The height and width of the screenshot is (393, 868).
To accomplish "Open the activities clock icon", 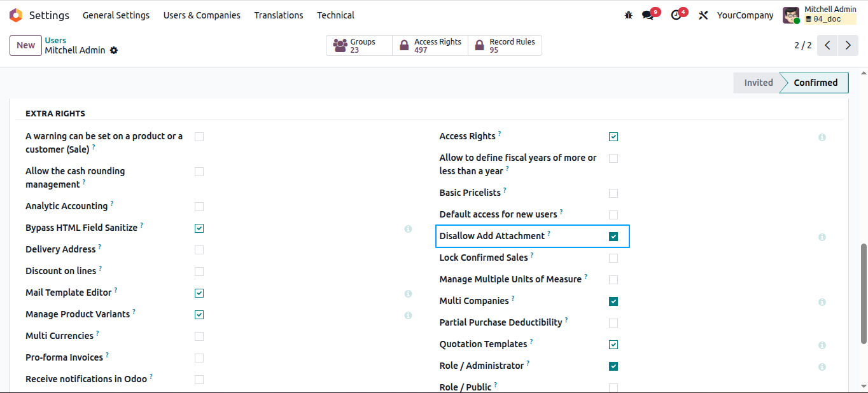I will (676, 15).
